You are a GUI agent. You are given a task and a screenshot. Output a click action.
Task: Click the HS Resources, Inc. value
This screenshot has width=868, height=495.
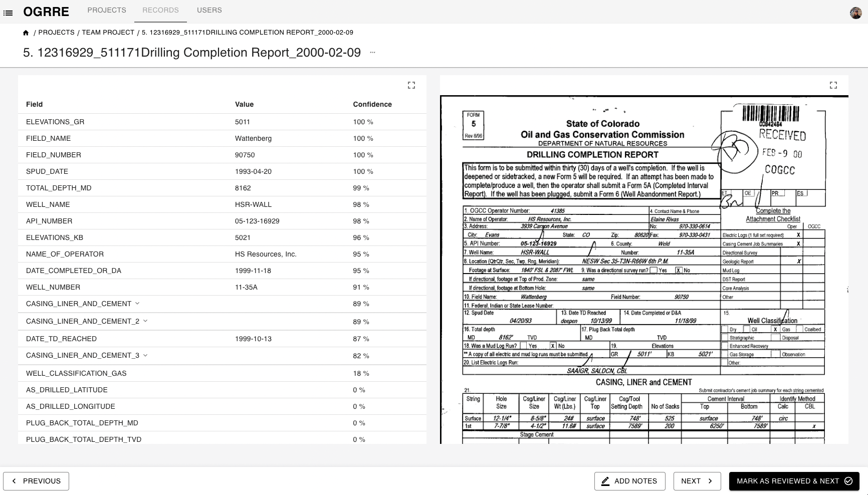point(266,254)
